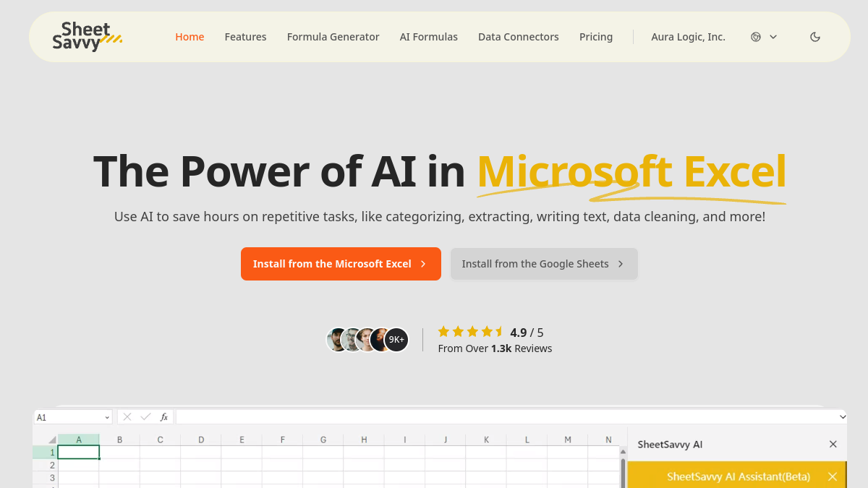Screen dimensions: 868x488
Task: Click the 9K+ users avatar badge
Action: [396, 340]
